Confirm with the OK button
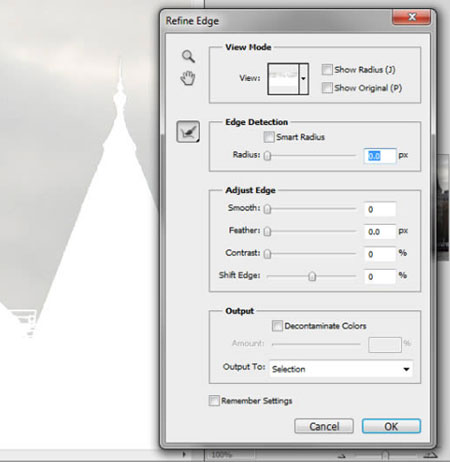Viewport: 450px width, 462px height. pos(391,426)
